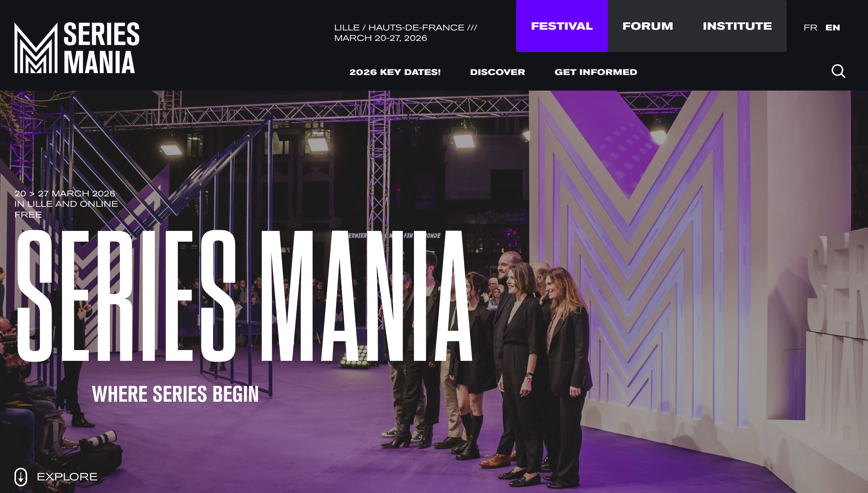This screenshot has height=493, width=868.
Task: Switch to the Forum tab
Action: tap(648, 26)
